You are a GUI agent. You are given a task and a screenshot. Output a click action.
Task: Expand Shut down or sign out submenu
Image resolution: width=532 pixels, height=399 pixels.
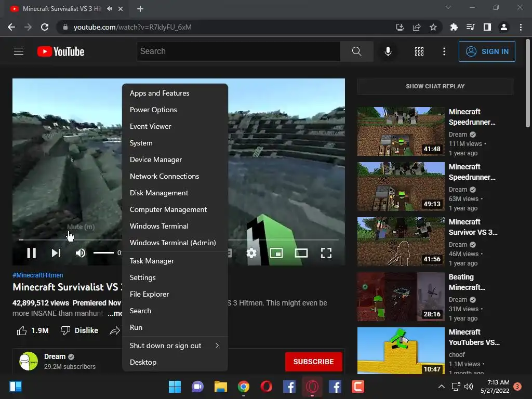175,345
